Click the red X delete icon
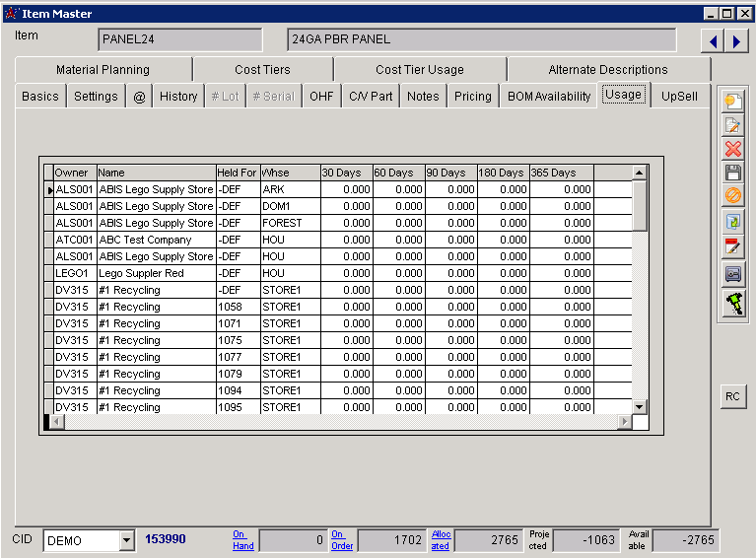This screenshot has height=558, width=756. [732, 149]
